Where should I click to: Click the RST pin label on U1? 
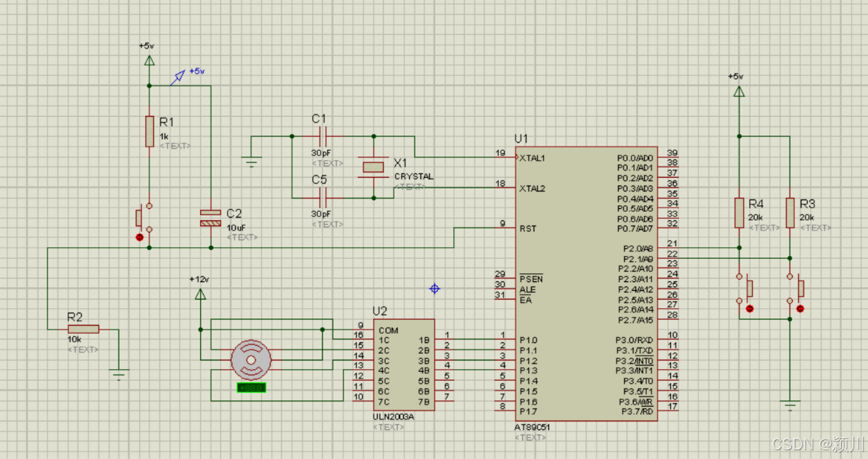pos(528,228)
